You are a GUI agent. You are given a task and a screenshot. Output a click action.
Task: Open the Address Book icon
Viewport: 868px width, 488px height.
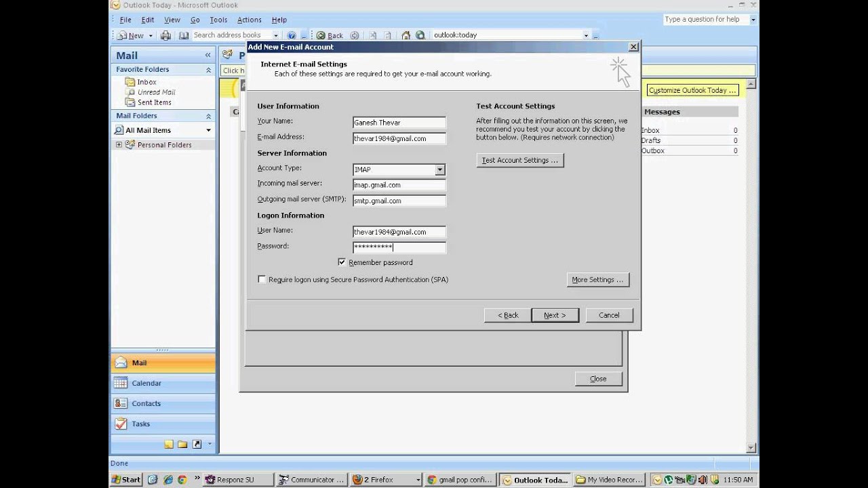[x=183, y=35]
